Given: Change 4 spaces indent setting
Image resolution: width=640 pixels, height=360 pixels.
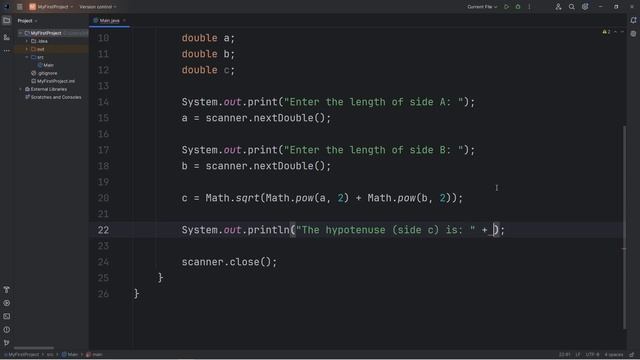Looking at the screenshot, I should coord(613,355).
